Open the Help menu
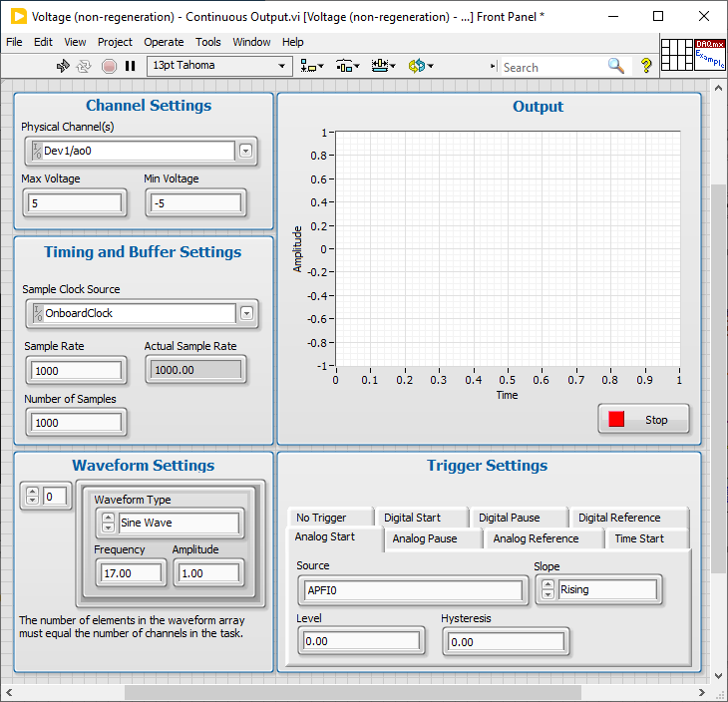728x702 pixels. tap(292, 42)
